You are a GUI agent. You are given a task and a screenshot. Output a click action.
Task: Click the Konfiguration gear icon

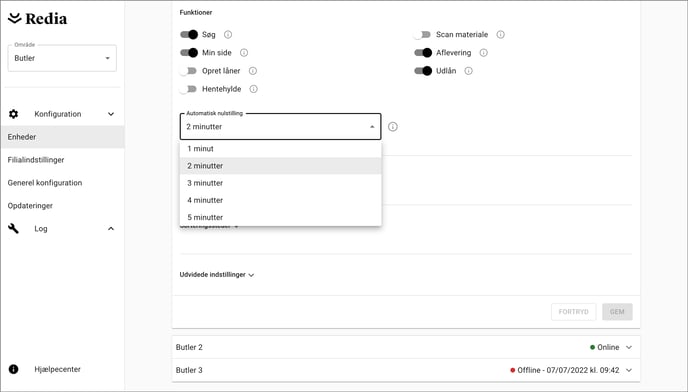(x=14, y=114)
